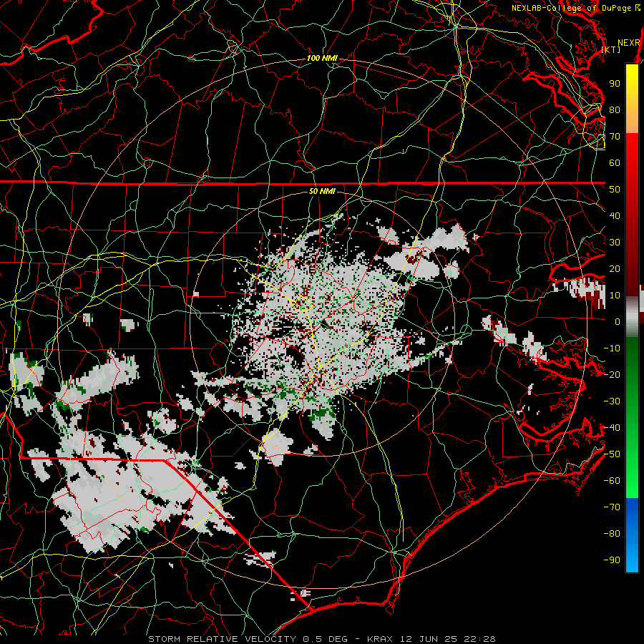Click the 90 value on the velocity scale
The height and width of the screenshot is (644, 644).
pyautogui.click(x=615, y=84)
